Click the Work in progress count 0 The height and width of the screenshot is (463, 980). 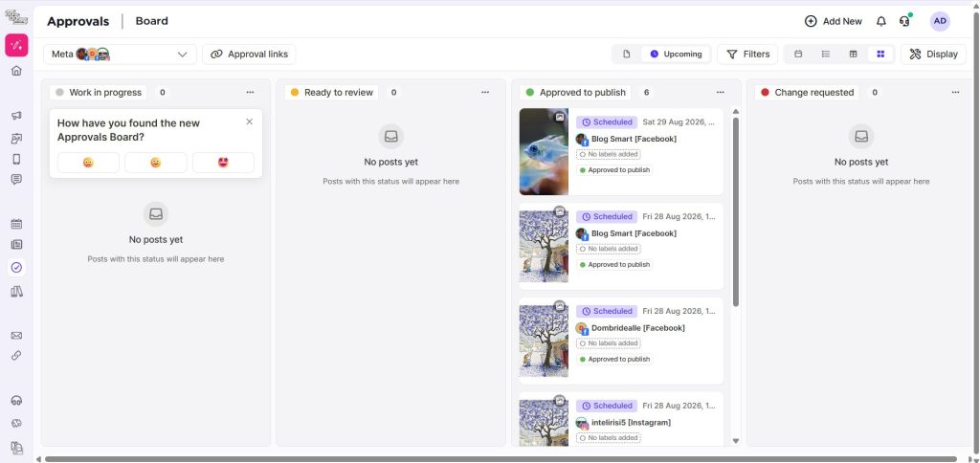pyautogui.click(x=163, y=93)
